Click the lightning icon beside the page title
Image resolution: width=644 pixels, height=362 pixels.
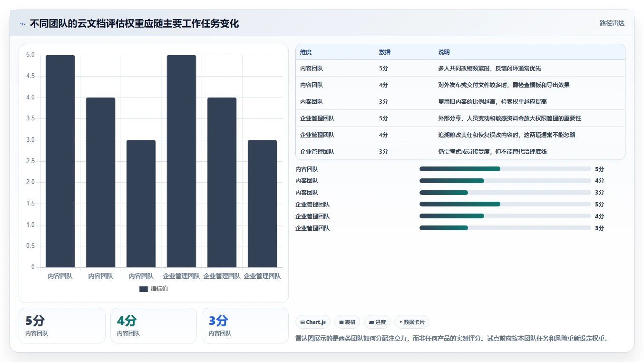22,24
